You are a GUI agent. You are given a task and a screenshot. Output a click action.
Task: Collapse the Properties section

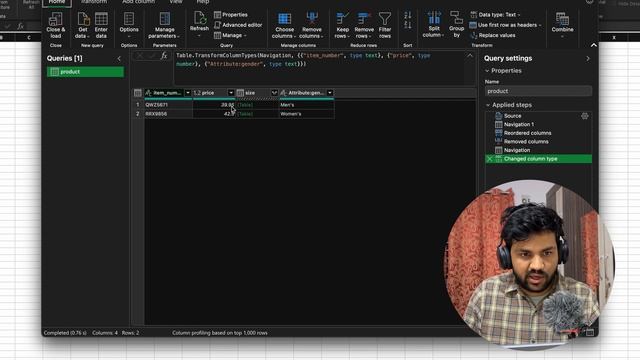487,71
